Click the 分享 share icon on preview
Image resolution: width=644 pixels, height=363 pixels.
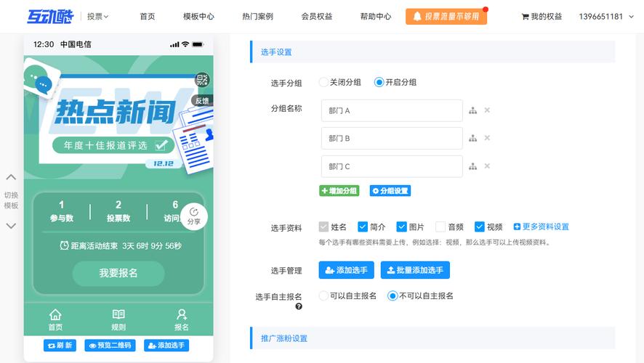194,216
